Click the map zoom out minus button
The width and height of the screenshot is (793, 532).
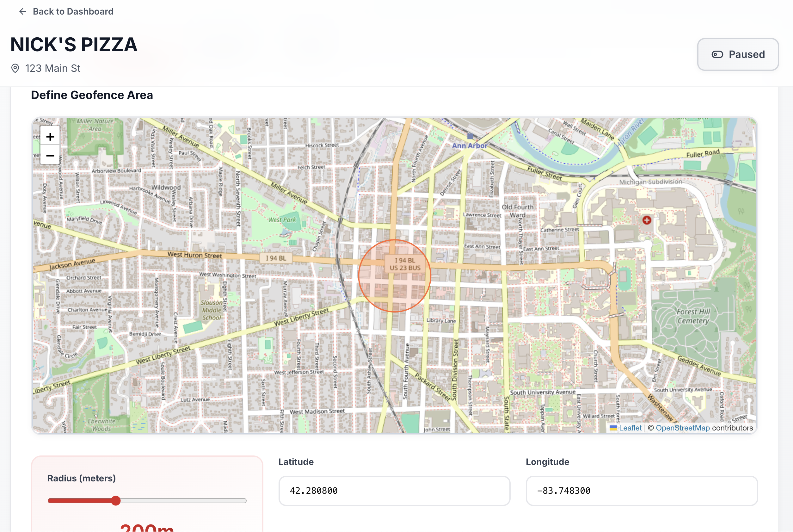[50, 156]
